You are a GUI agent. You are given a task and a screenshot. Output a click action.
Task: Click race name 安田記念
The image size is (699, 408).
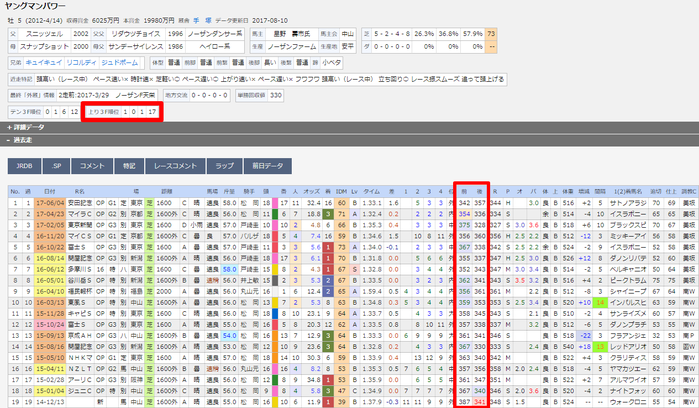click(80, 203)
